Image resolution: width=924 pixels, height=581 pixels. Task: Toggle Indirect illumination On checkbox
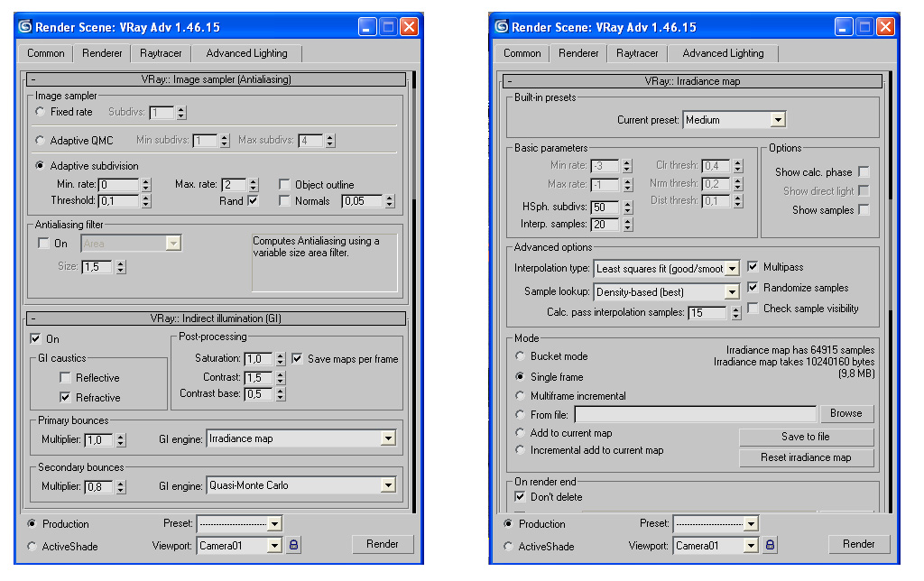(35, 338)
